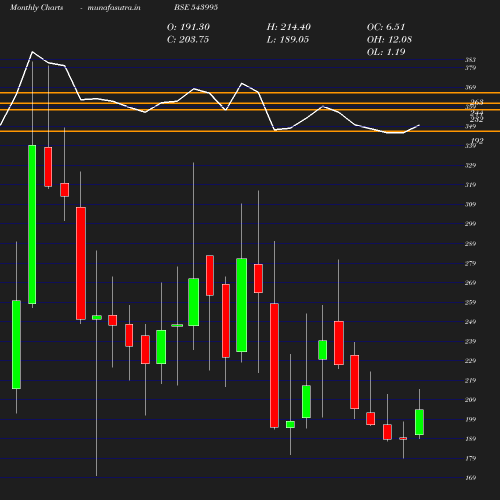The width and height of the screenshot is (500, 500).
Task: Click the 269 price axis label
Action: click(470, 283)
